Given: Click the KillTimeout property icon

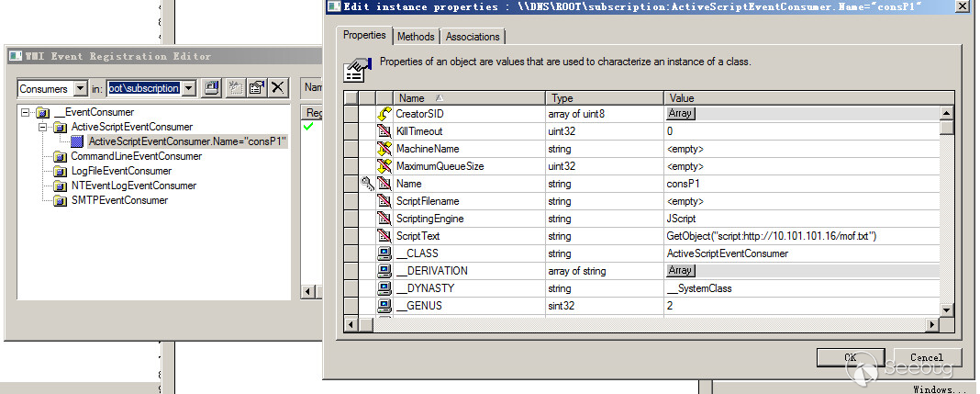Looking at the screenshot, I should 384,131.
